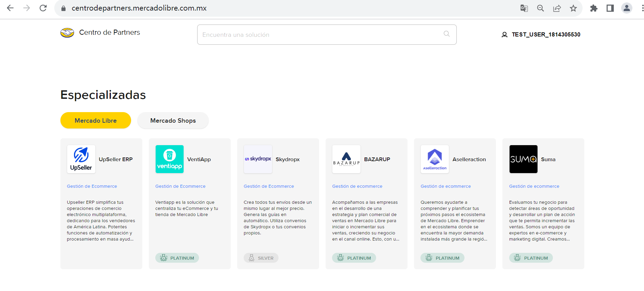Screen dimensions: 644x291
Task: Open the Aselleraction title
Action: (469, 159)
